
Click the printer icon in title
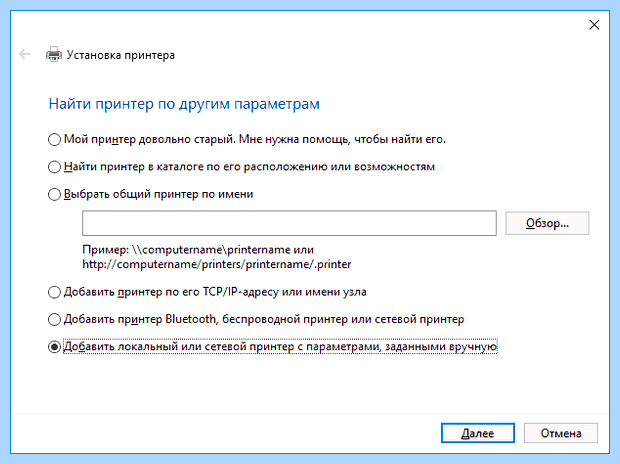pyautogui.click(x=54, y=55)
